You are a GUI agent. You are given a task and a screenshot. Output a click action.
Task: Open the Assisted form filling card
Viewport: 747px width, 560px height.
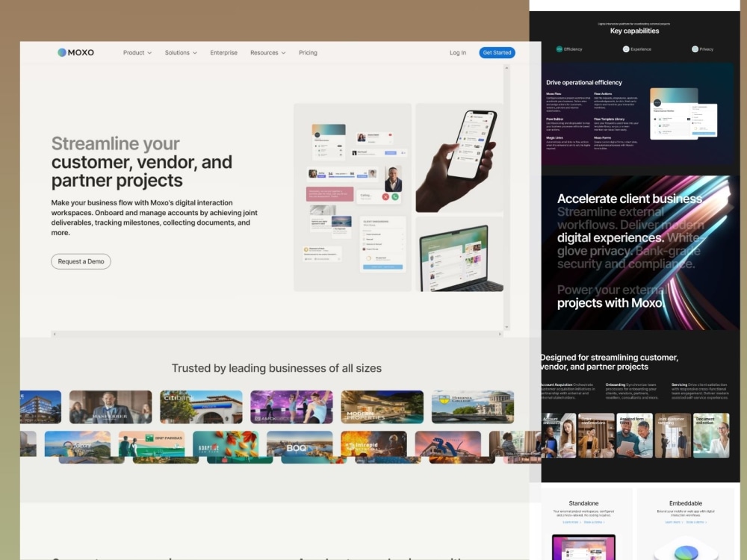(x=634, y=435)
